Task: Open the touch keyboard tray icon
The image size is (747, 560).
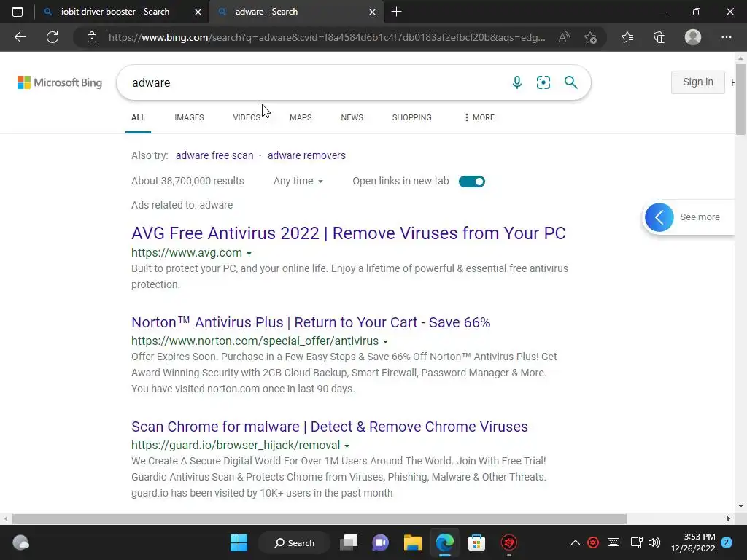Action: tap(613, 542)
